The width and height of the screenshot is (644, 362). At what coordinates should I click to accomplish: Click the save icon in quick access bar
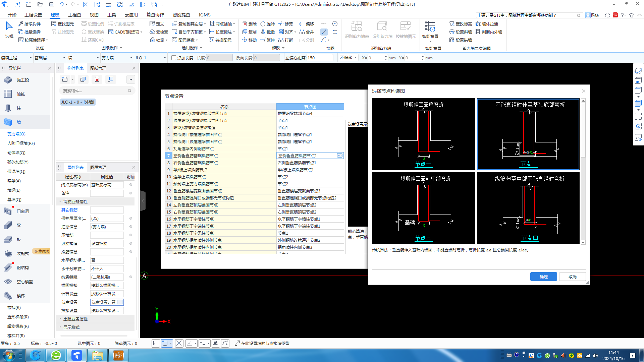(52, 4)
